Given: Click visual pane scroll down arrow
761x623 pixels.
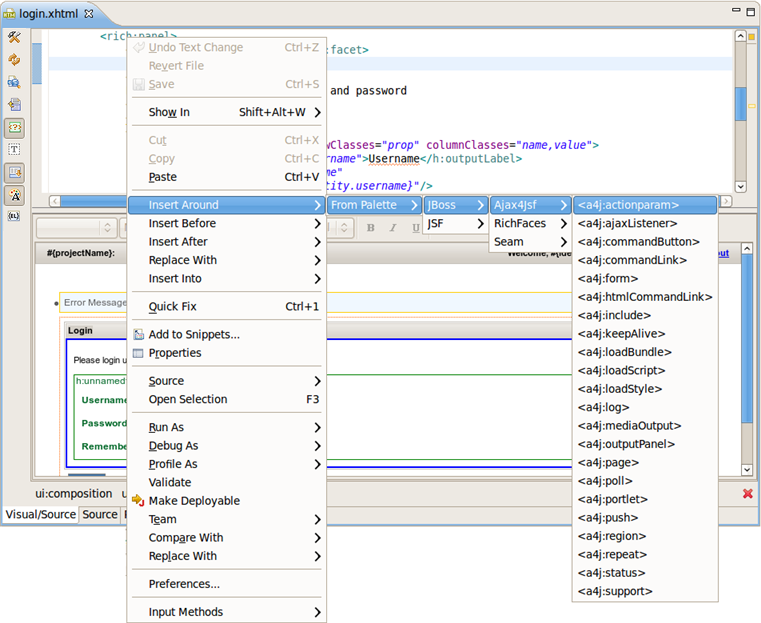Looking at the screenshot, I should point(747,469).
